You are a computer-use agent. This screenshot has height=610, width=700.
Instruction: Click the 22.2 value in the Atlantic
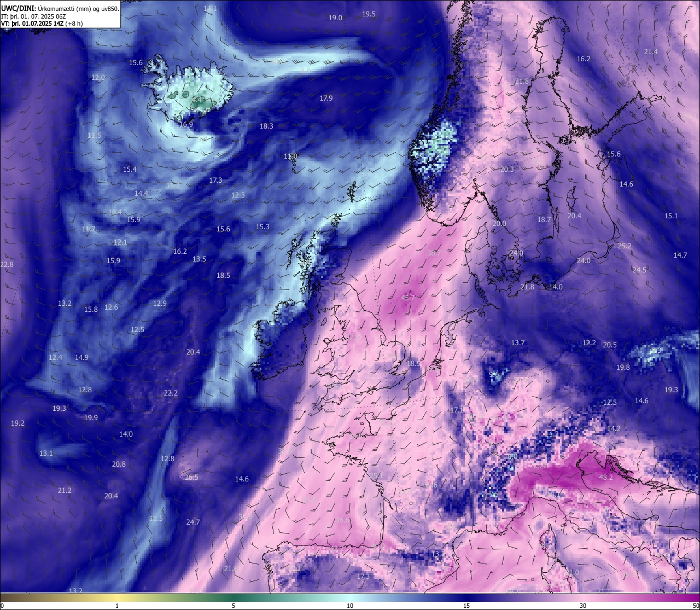(171, 393)
